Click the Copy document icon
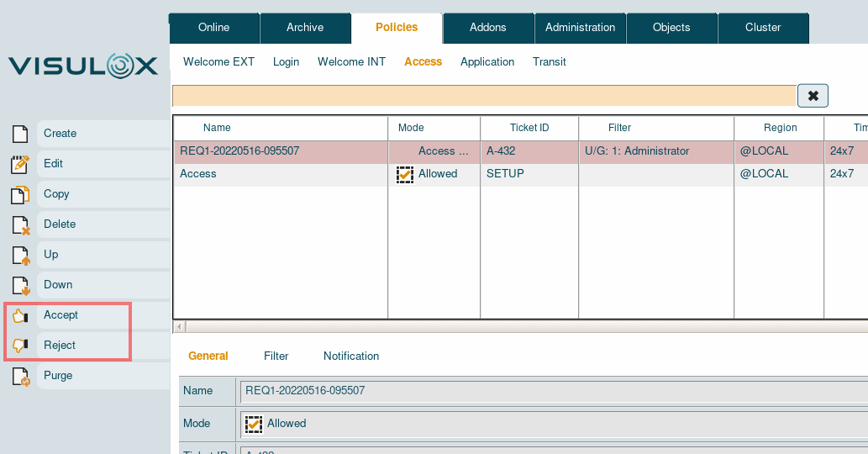Screen dimensions: 868x454 pyautogui.click(x=20, y=194)
